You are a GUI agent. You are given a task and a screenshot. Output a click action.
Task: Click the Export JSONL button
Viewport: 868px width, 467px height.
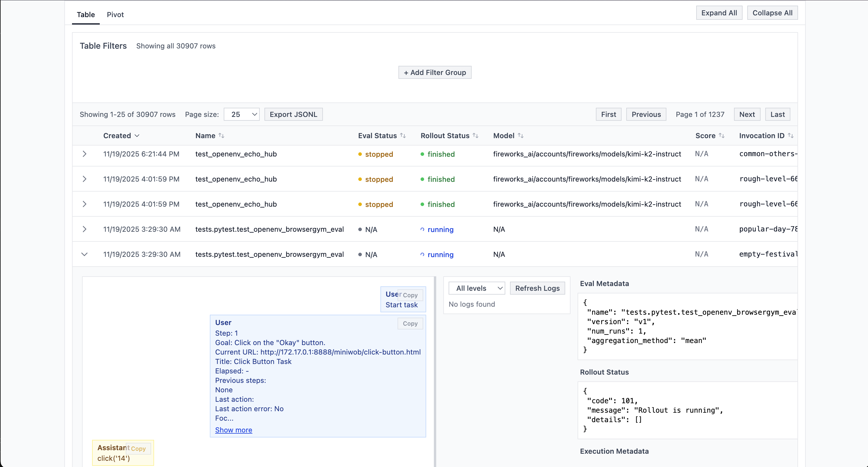click(293, 114)
